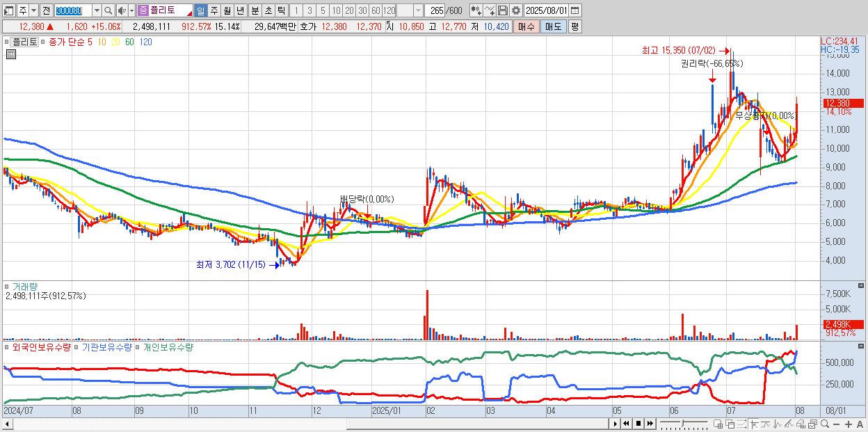Open the add candlestick indicator tool
Image resolution: width=868 pixels, height=432 pixels.
pos(476,10)
